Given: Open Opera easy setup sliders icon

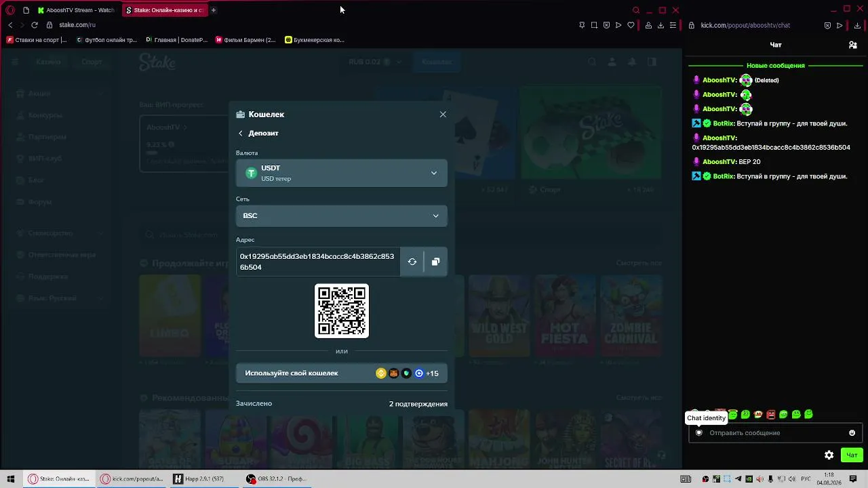Looking at the screenshot, I should (x=673, y=25).
